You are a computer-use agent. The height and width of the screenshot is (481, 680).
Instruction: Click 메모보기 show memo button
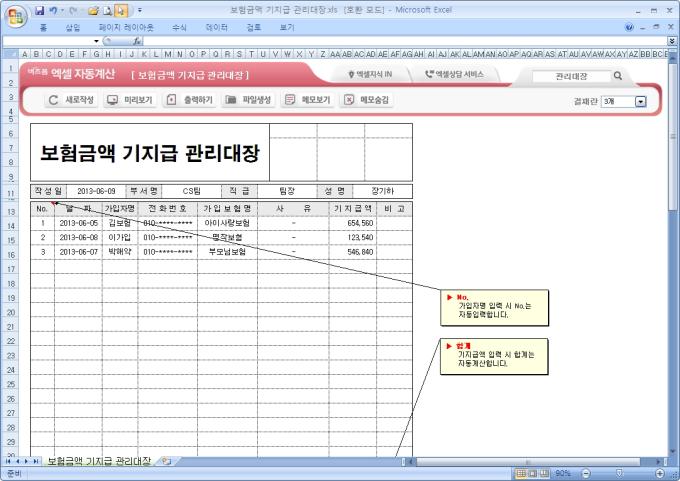coord(307,100)
